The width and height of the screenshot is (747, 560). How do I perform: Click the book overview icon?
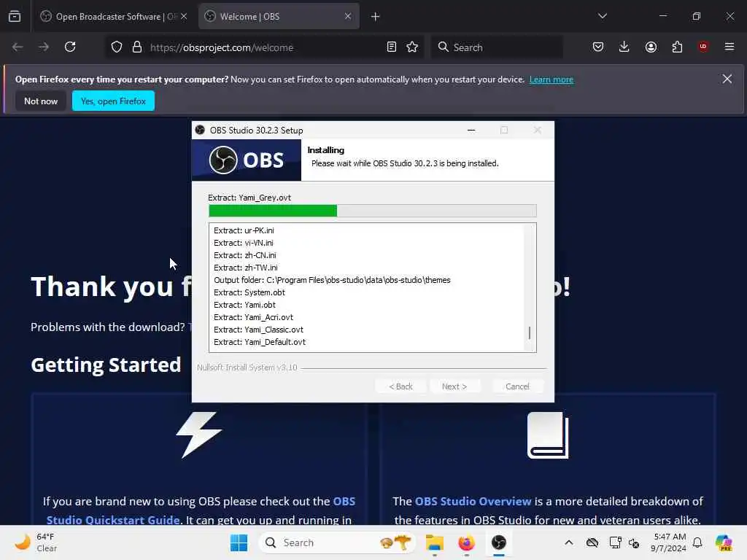[x=548, y=435]
